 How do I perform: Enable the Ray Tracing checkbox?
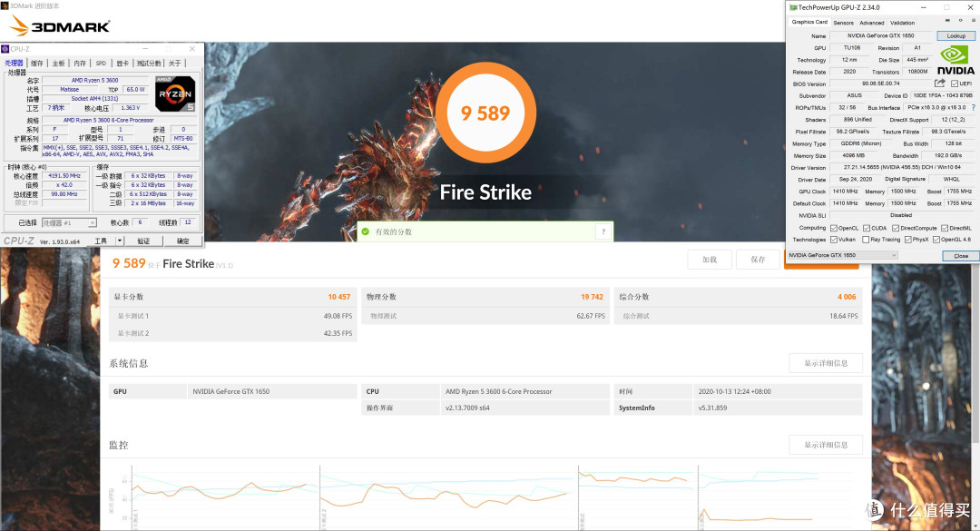point(866,240)
